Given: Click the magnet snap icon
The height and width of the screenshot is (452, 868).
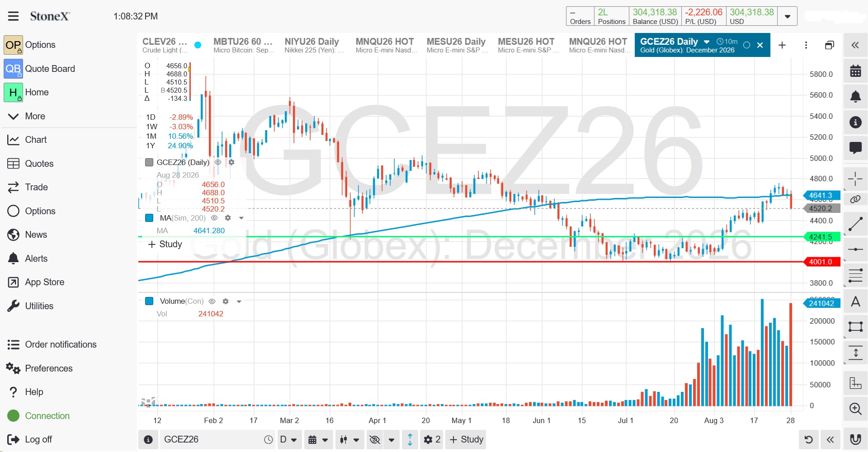Looking at the screenshot, I should click(855, 439).
